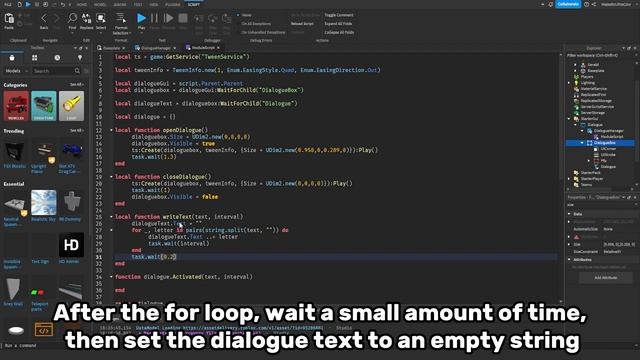The image size is (640, 360).
Task: Click the Undo arrow in title bar
Action: coord(62,4)
